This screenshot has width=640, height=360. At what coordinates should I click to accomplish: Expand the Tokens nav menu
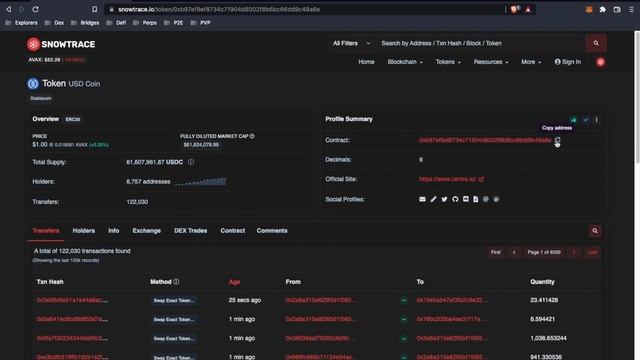point(448,62)
